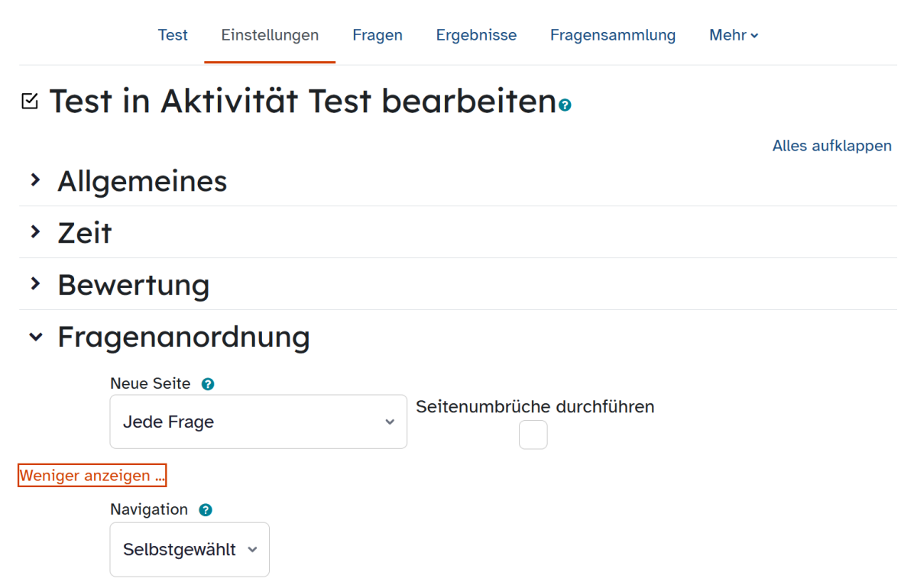The image size is (917, 588).
Task: Open the Fragensammlung tab
Action: 613,35
